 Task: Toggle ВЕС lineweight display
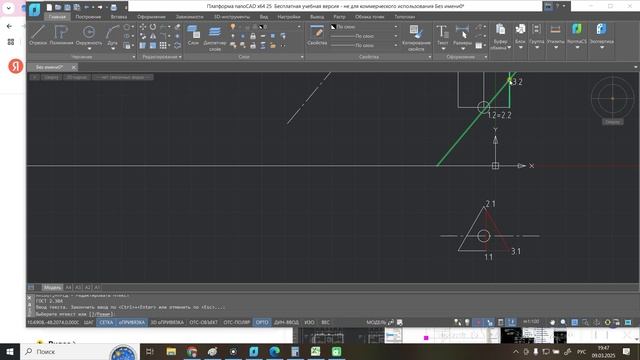[x=325, y=322]
